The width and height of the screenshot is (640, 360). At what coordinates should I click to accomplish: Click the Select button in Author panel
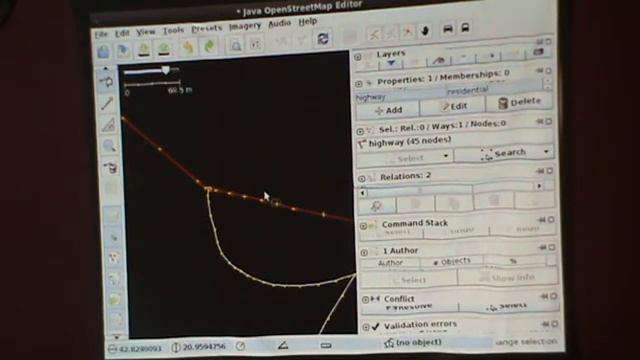coord(409,280)
